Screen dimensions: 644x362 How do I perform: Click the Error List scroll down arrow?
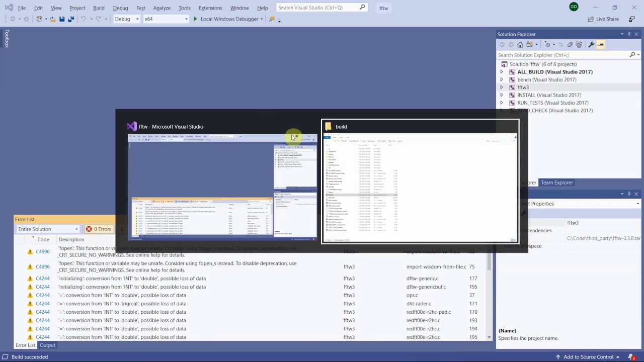tap(490, 337)
